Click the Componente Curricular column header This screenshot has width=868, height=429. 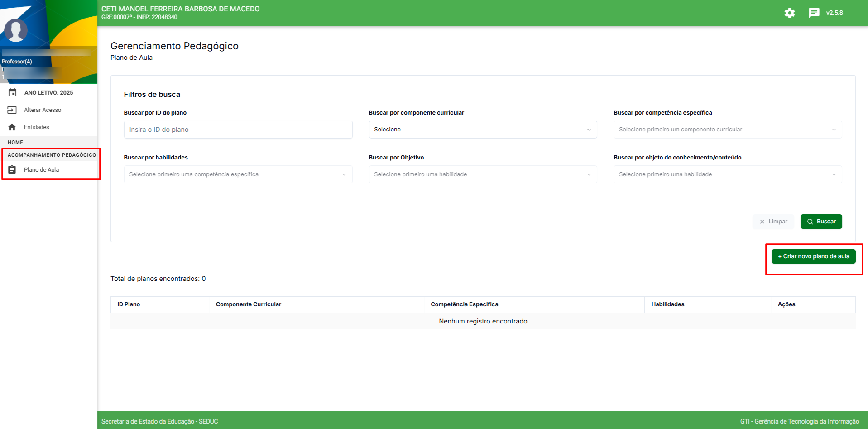tap(249, 304)
